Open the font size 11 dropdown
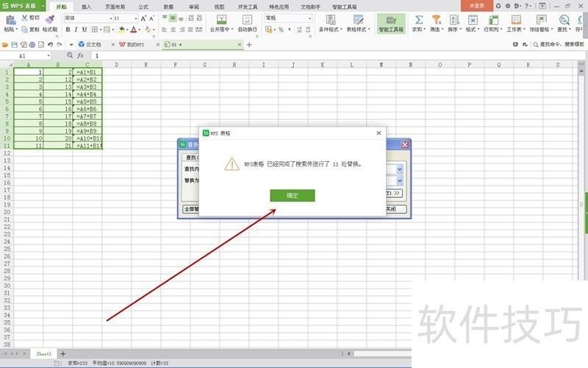 [x=135, y=18]
